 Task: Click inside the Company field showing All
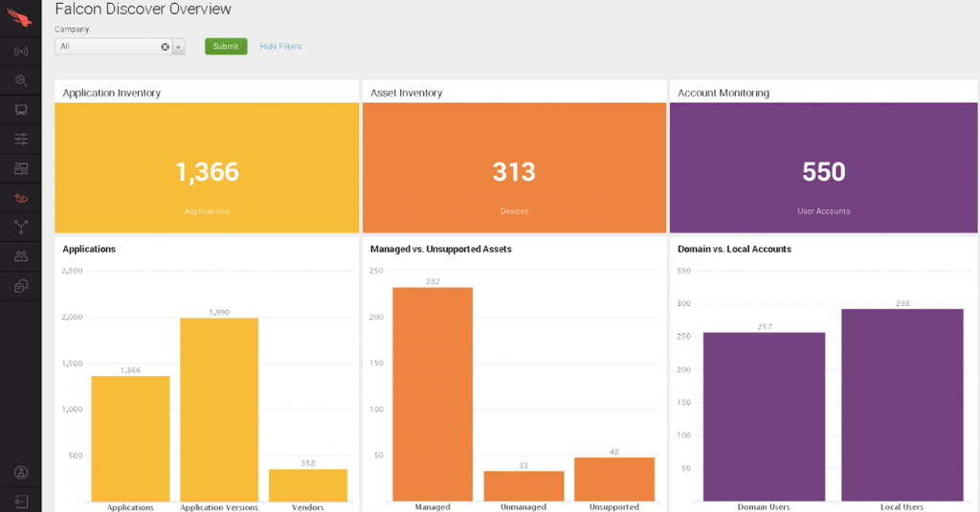click(105, 46)
